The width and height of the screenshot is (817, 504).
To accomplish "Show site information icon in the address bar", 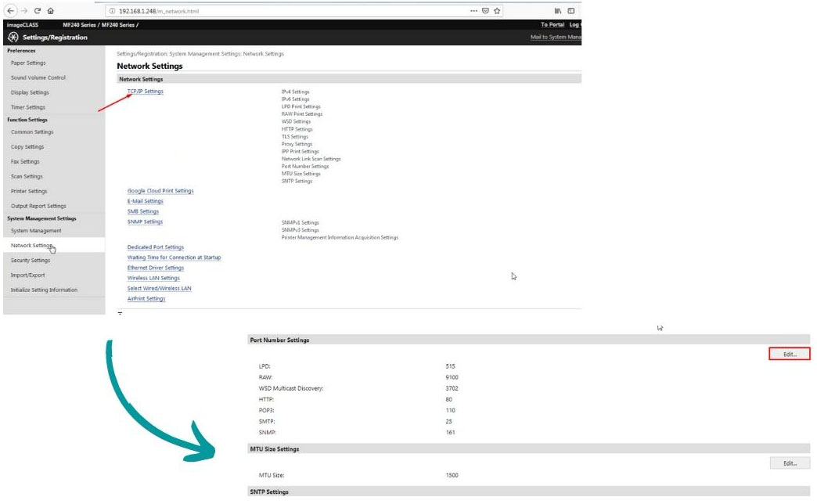I will pyautogui.click(x=113, y=11).
